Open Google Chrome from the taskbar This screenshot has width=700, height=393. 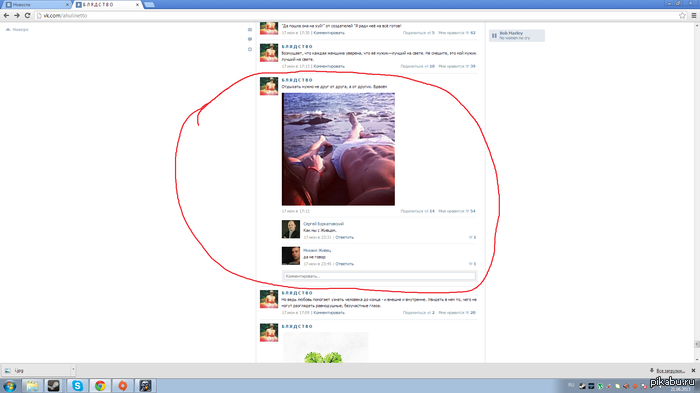[100, 386]
